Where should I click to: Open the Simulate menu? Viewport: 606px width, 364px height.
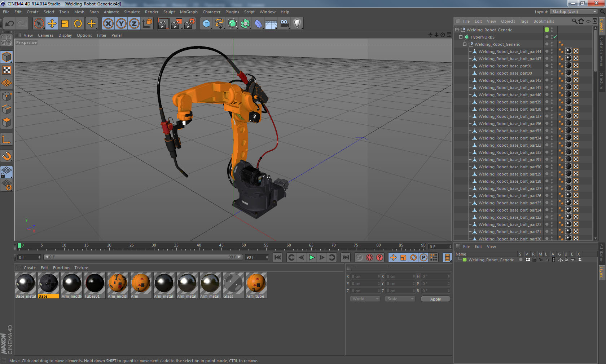[x=132, y=12]
